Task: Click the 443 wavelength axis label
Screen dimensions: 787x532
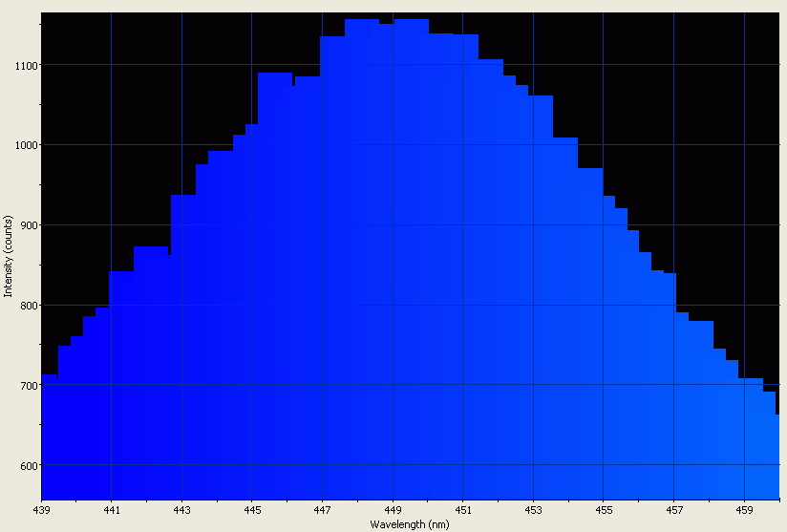Action: 182,510
